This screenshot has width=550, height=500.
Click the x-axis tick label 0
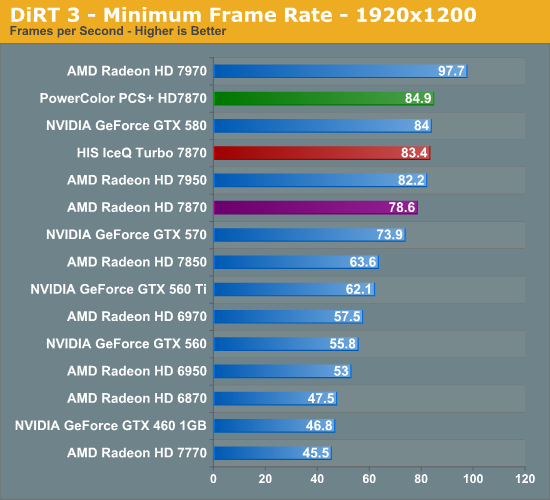pos(213,479)
